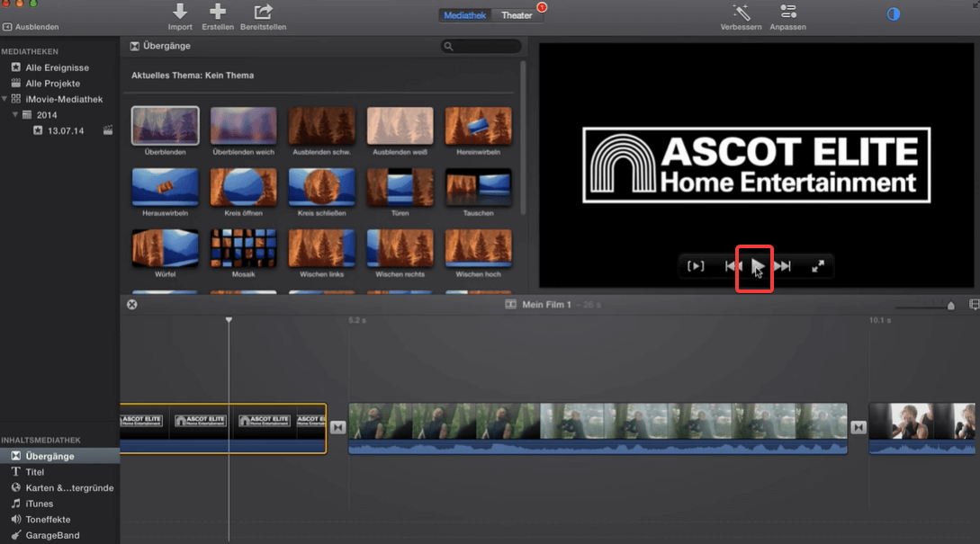Click the transitions browser search field
This screenshot has width=980, height=544.
pyautogui.click(x=481, y=46)
